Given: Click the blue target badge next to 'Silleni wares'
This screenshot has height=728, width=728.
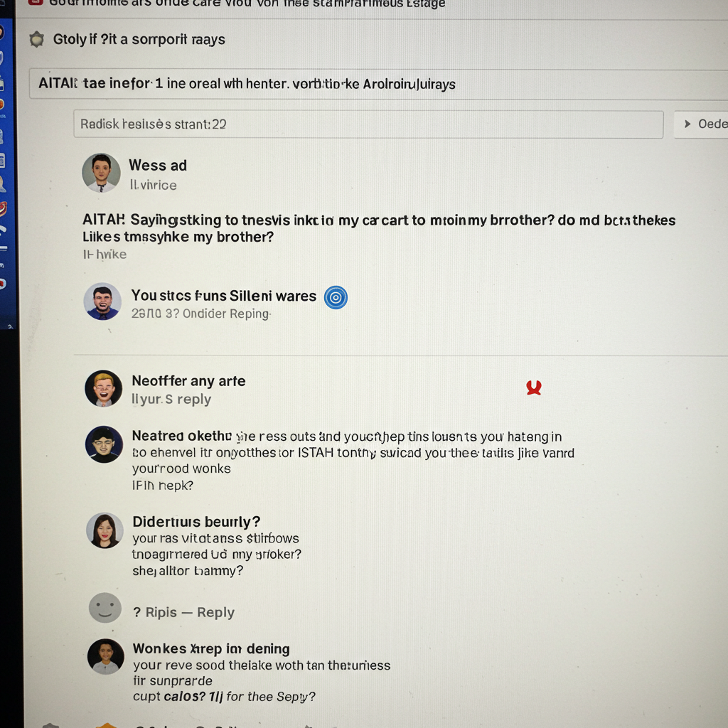Looking at the screenshot, I should [336, 297].
